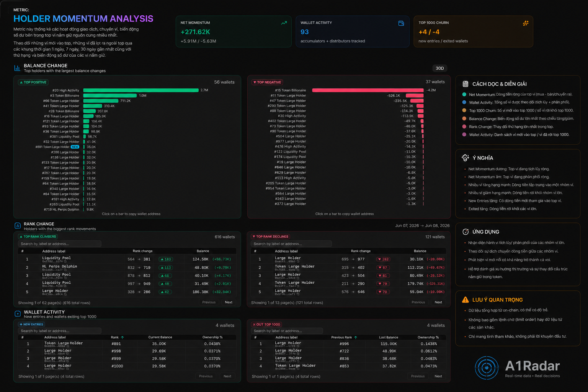Focus the Top Rank Climbers search field
This screenshot has width=588, height=392.
pyautogui.click(x=60, y=244)
